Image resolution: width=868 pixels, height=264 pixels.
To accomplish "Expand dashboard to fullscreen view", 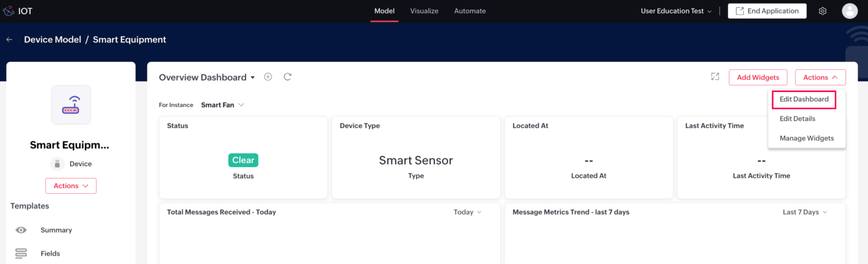I will [715, 77].
